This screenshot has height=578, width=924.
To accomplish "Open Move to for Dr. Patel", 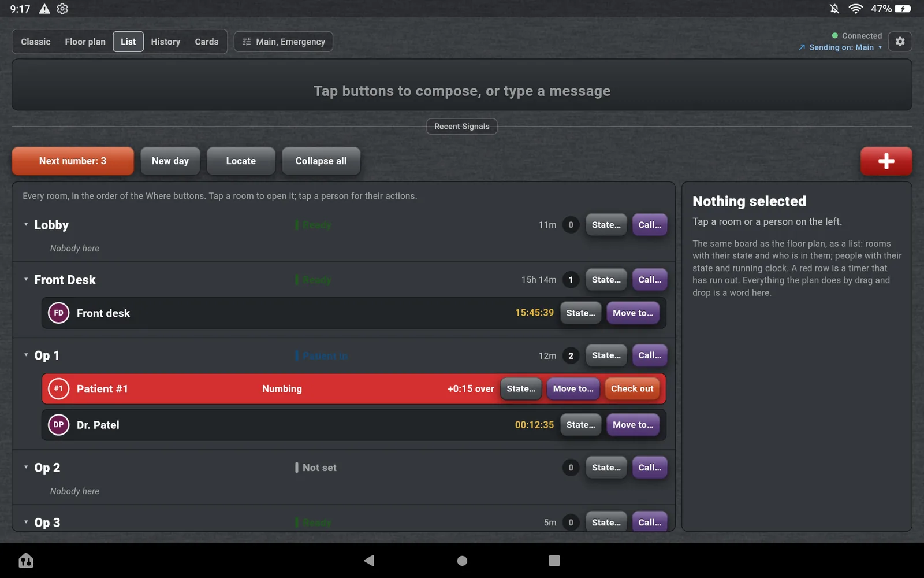I will (633, 425).
